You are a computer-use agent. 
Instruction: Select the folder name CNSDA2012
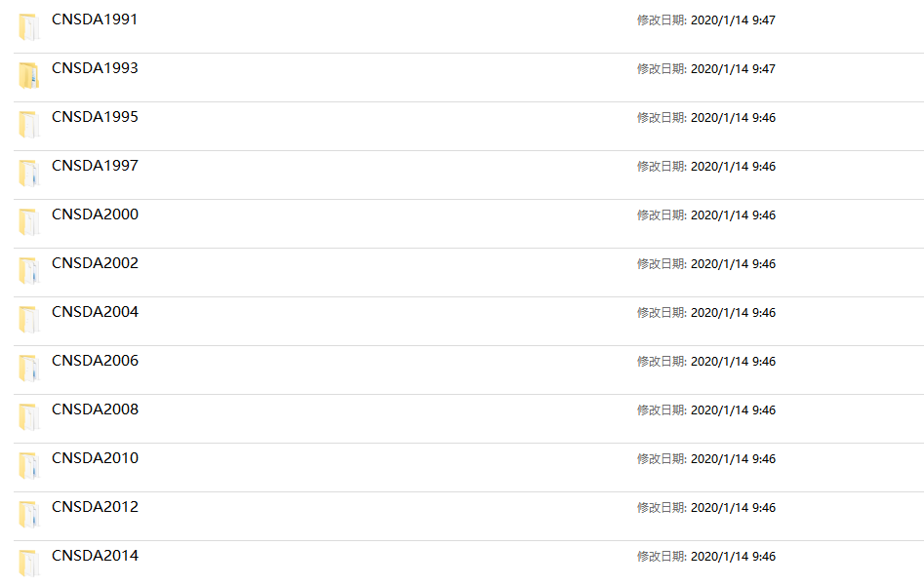click(95, 507)
